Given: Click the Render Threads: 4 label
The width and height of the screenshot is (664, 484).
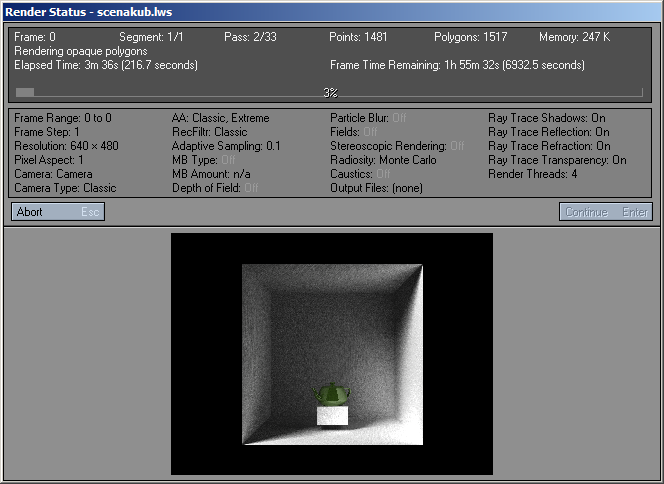Looking at the screenshot, I should pyautogui.click(x=533, y=174).
